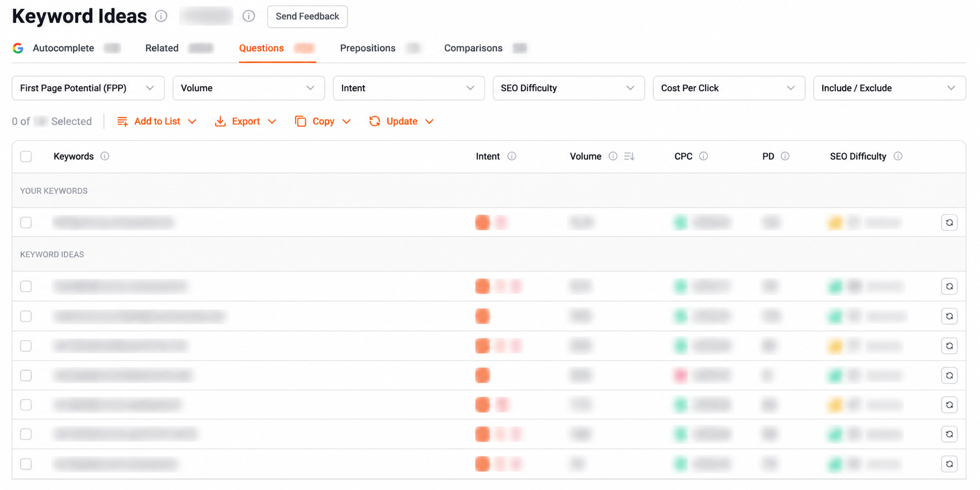This screenshot has height=490, width=980.
Task: Expand the Update options chevron
Action: coord(429,122)
